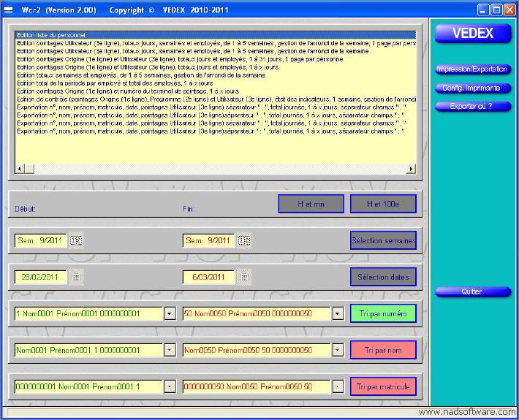519x420 pixels.
Task: Click the 'Exporter où ?' button
Action: 473,106
